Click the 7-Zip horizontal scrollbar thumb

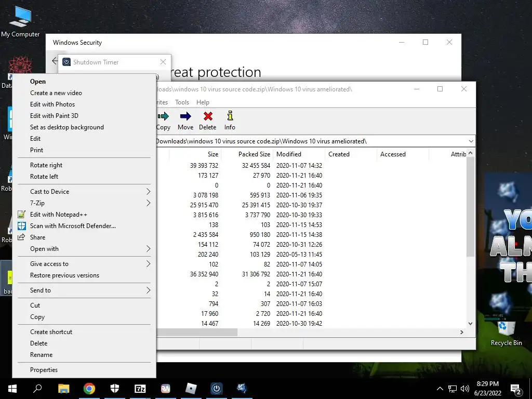(x=197, y=332)
